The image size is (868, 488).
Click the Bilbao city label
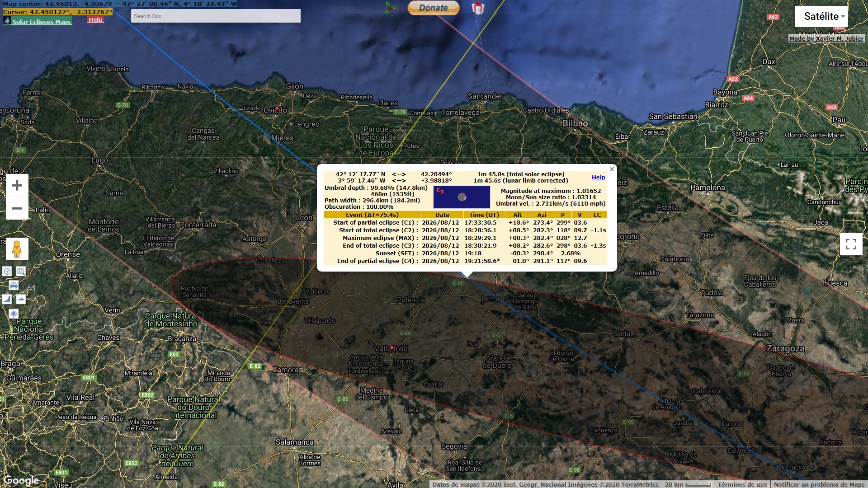point(575,123)
